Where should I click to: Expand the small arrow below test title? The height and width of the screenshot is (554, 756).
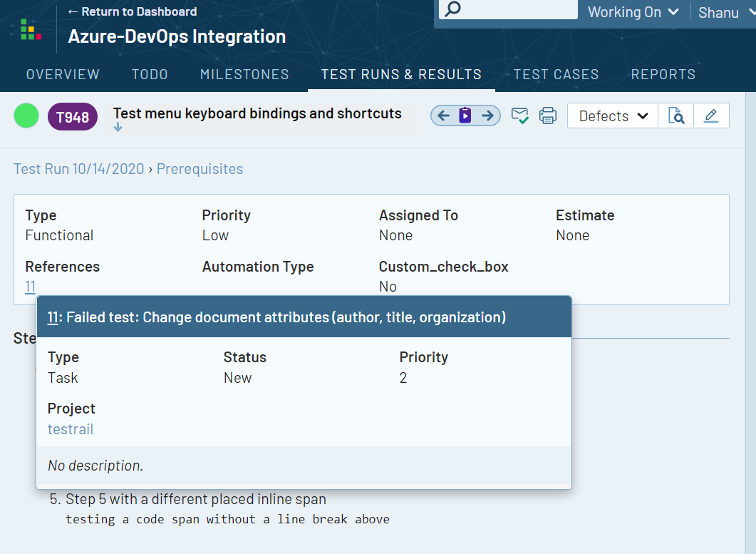pyautogui.click(x=118, y=128)
